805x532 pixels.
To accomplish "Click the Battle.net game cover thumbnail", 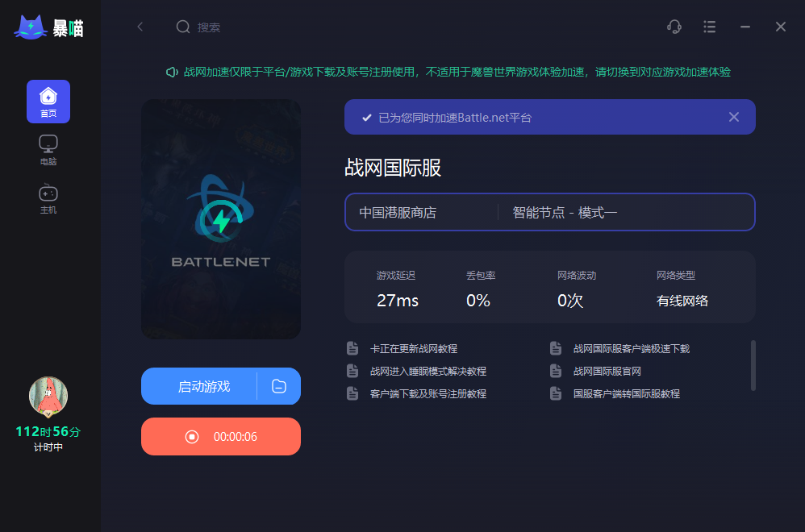I will (x=221, y=219).
